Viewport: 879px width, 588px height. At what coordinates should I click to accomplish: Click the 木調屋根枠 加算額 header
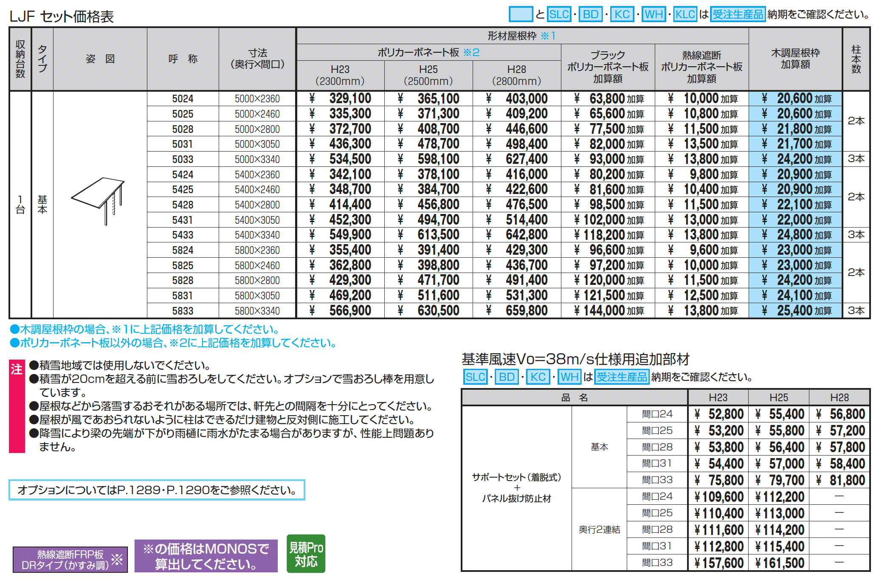(x=795, y=59)
